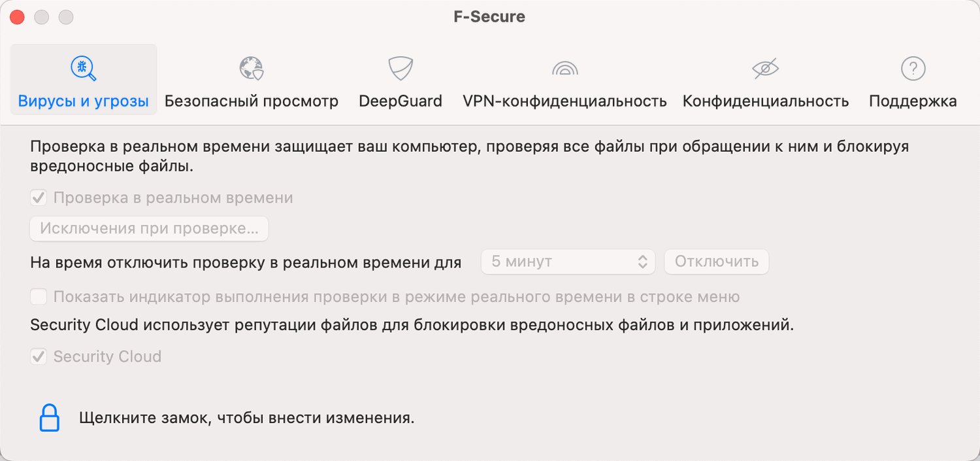The height and width of the screenshot is (461, 980).
Task: Switch to the 'Безопасный просмотр' tab
Action: coord(251,101)
